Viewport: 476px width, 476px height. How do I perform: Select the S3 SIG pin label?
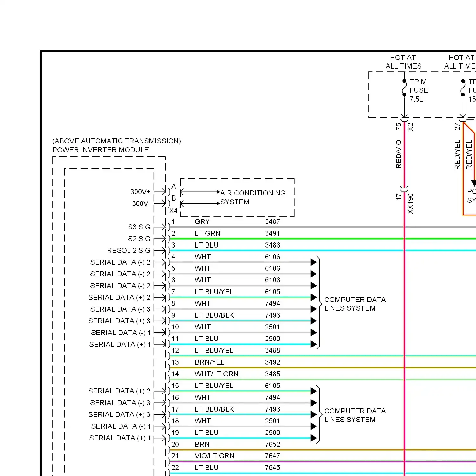coord(139,227)
